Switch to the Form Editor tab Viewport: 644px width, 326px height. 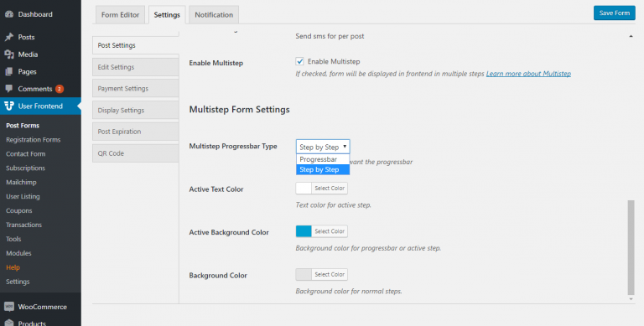(x=121, y=15)
